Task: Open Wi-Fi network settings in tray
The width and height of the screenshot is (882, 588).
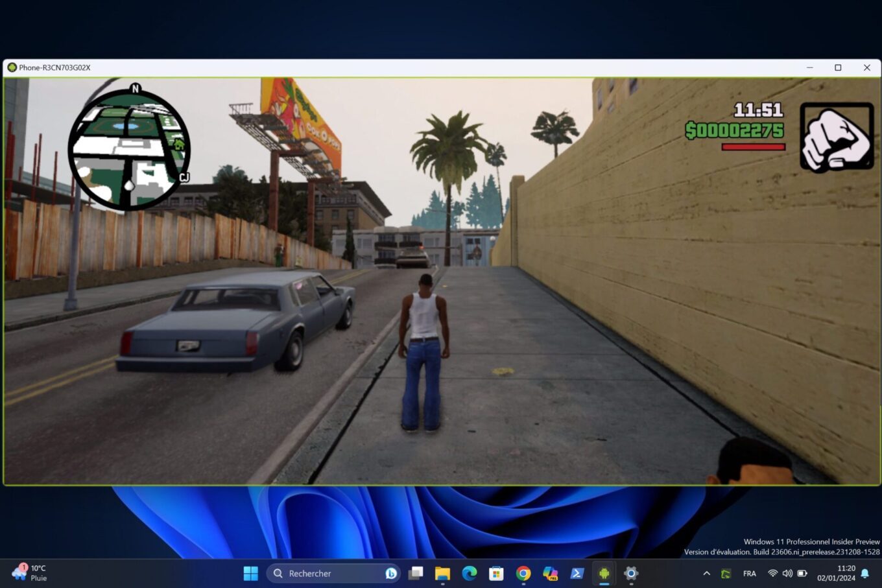Action: (x=772, y=573)
